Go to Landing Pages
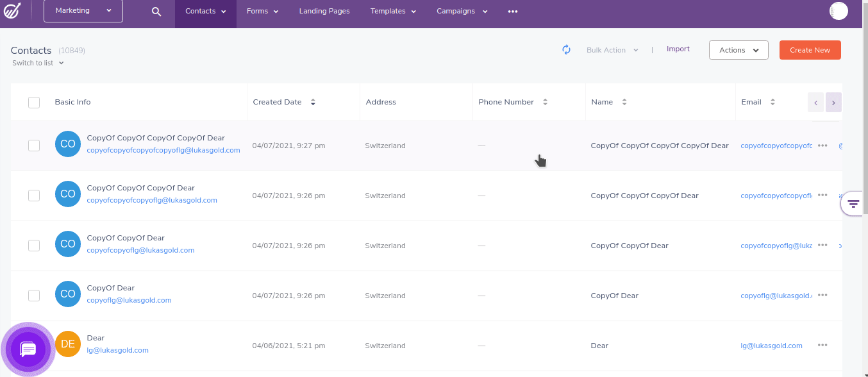 coord(324,12)
